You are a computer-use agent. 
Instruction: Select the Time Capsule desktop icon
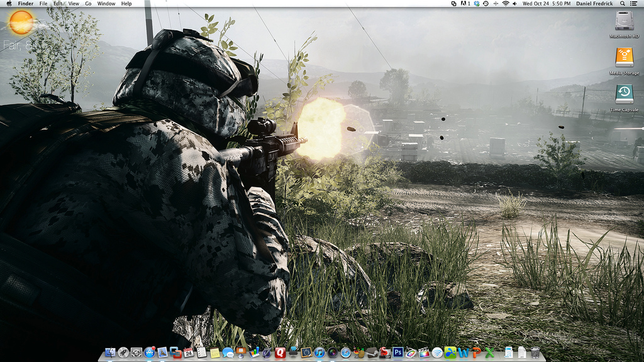625,94
